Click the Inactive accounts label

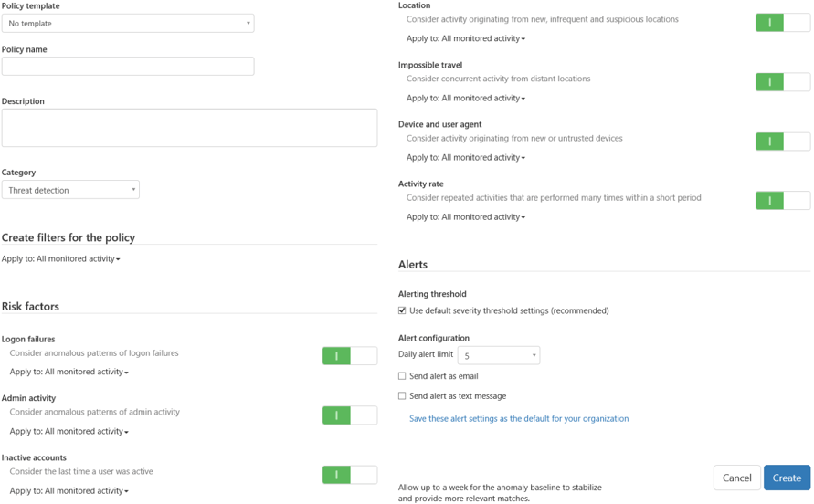pos(34,457)
